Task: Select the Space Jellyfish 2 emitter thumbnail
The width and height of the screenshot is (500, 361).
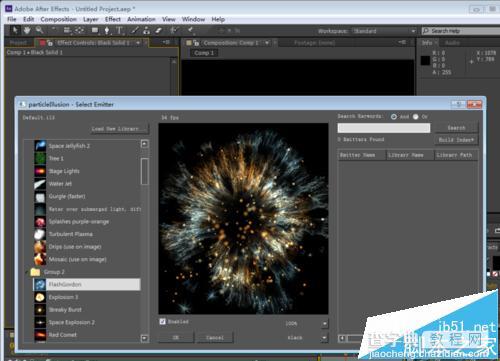Action: coord(40,146)
